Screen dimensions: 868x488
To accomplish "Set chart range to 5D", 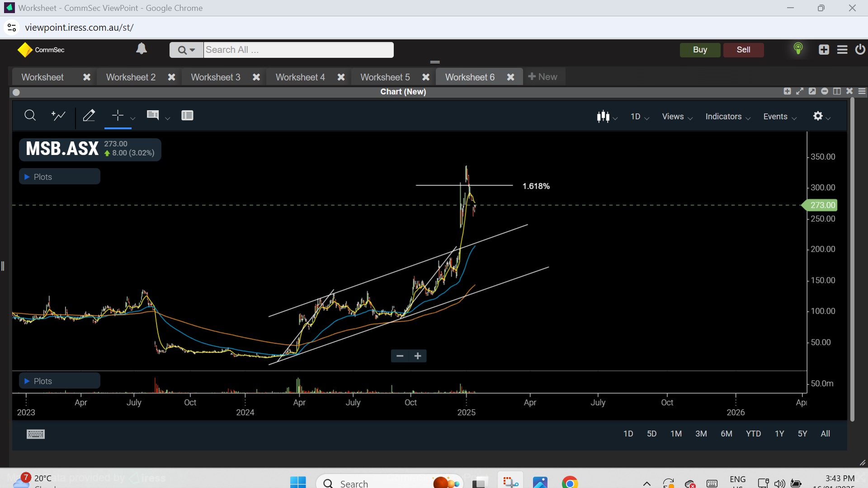I will (x=651, y=434).
